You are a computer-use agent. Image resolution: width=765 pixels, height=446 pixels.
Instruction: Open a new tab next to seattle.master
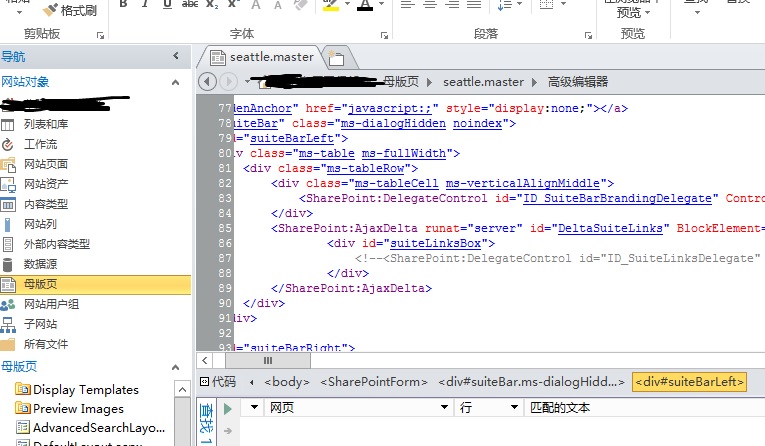[x=336, y=58]
